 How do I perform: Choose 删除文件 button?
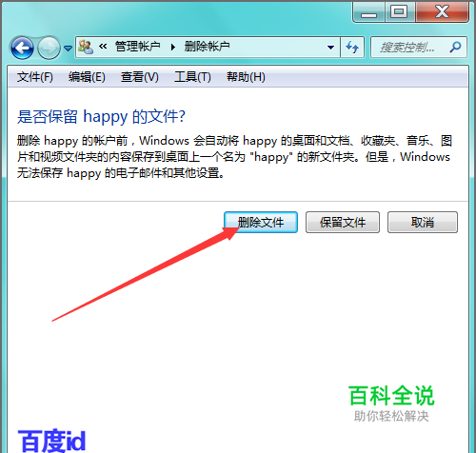[261, 223]
